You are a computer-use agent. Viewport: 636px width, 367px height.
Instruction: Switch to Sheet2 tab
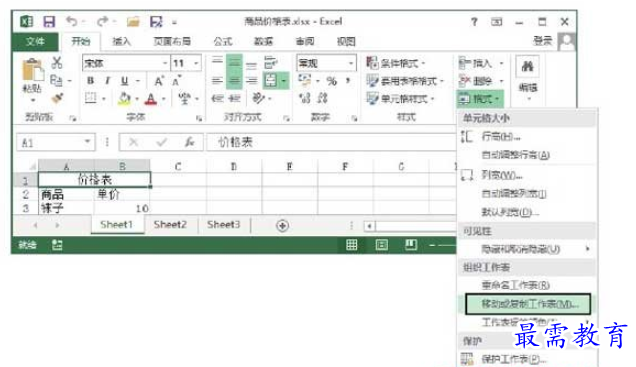pos(170,224)
